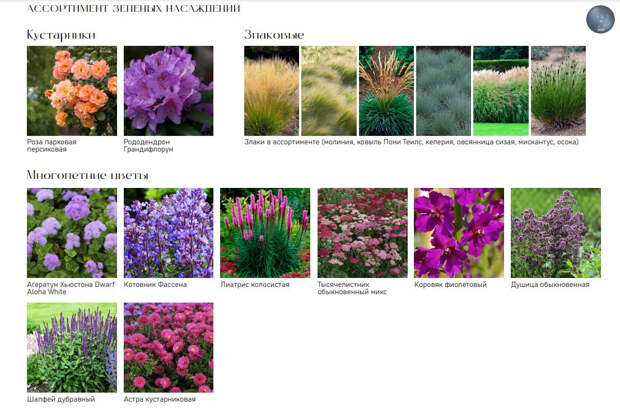
Task: Select the first golden grass image
Action: click(x=272, y=91)
